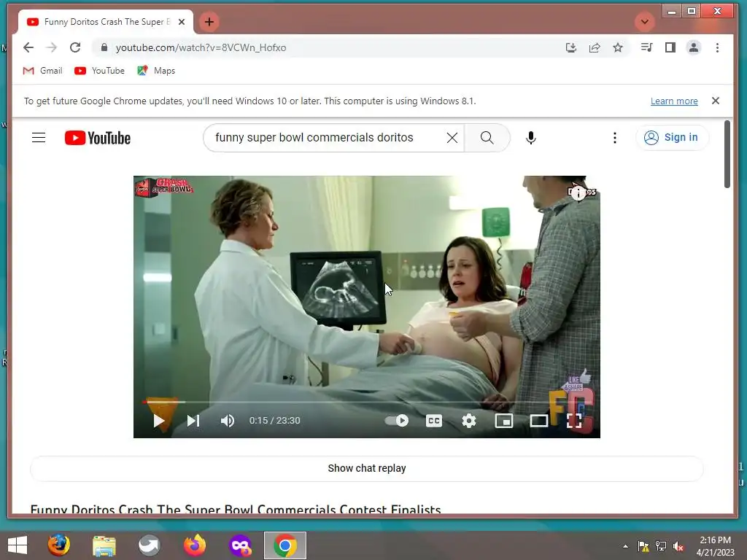Show hidden system tray icons

[625, 546]
